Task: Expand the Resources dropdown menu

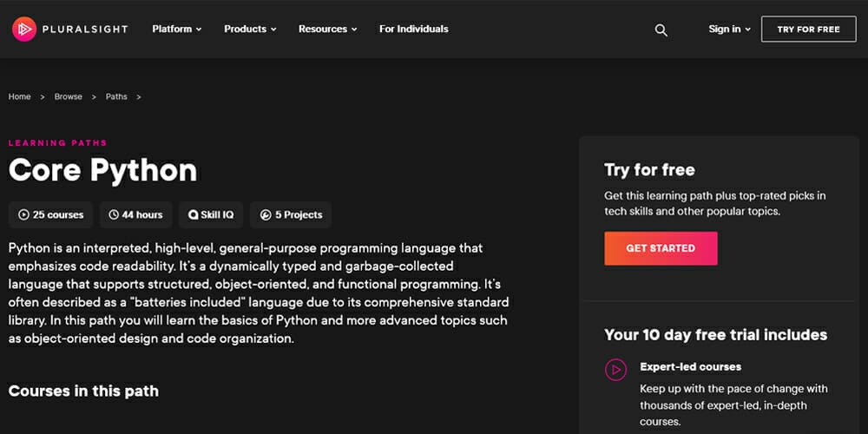Action: pyautogui.click(x=328, y=29)
